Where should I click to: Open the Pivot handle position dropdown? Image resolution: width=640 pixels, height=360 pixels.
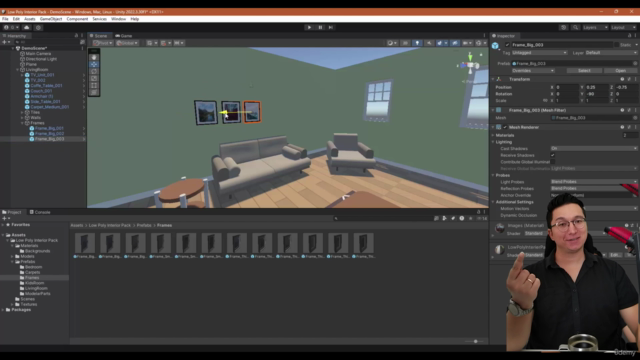[103, 43]
